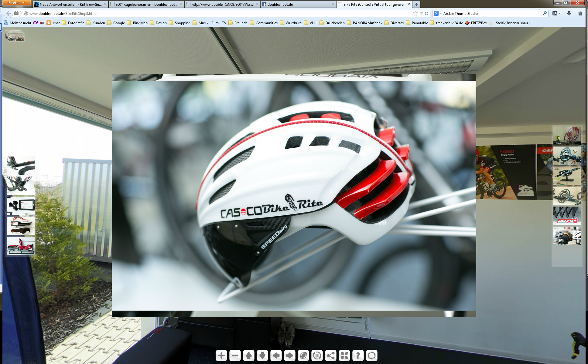Switch to 360° Kugelpanoramen tab
Viewport: 588px width, 364px height.
click(x=146, y=4)
